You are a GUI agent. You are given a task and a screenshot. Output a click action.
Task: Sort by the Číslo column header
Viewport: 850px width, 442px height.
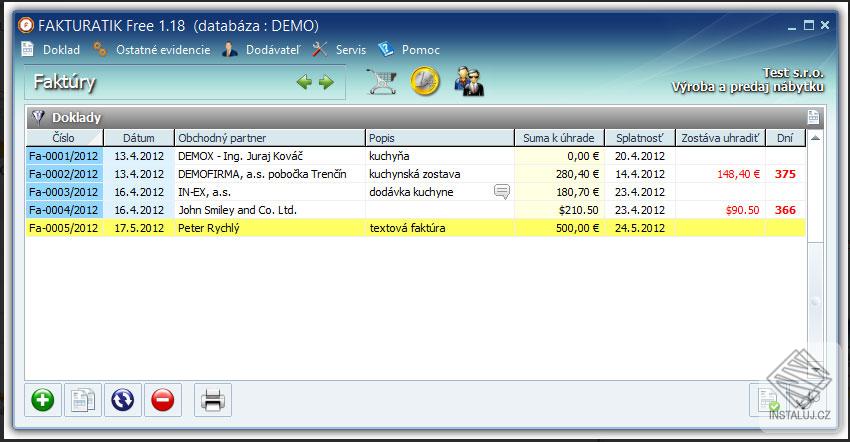pos(64,138)
